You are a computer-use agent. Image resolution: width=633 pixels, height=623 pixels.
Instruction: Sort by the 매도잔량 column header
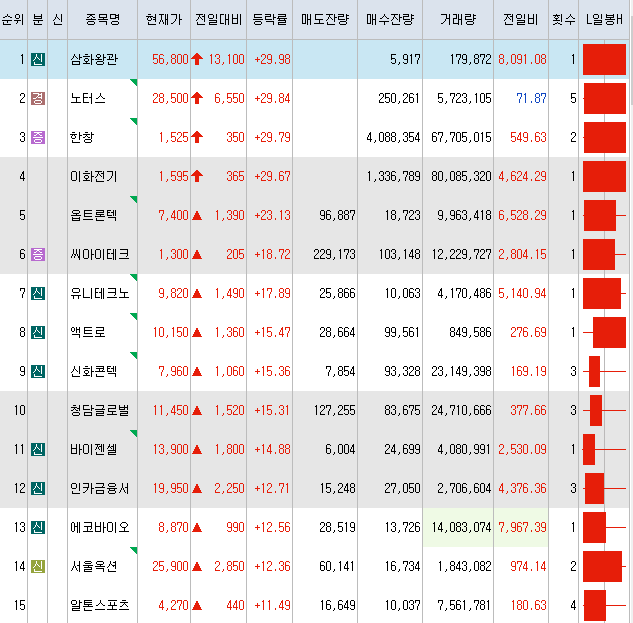pyautogui.click(x=325, y=19)
